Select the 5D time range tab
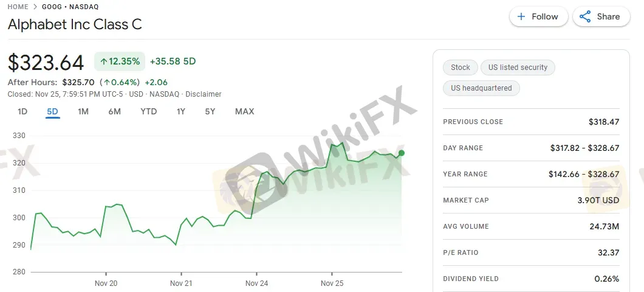 click(x=52, y=111)
